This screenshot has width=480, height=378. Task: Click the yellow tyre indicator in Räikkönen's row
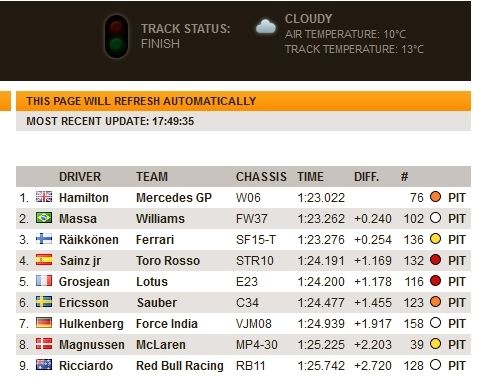point(435,239)
